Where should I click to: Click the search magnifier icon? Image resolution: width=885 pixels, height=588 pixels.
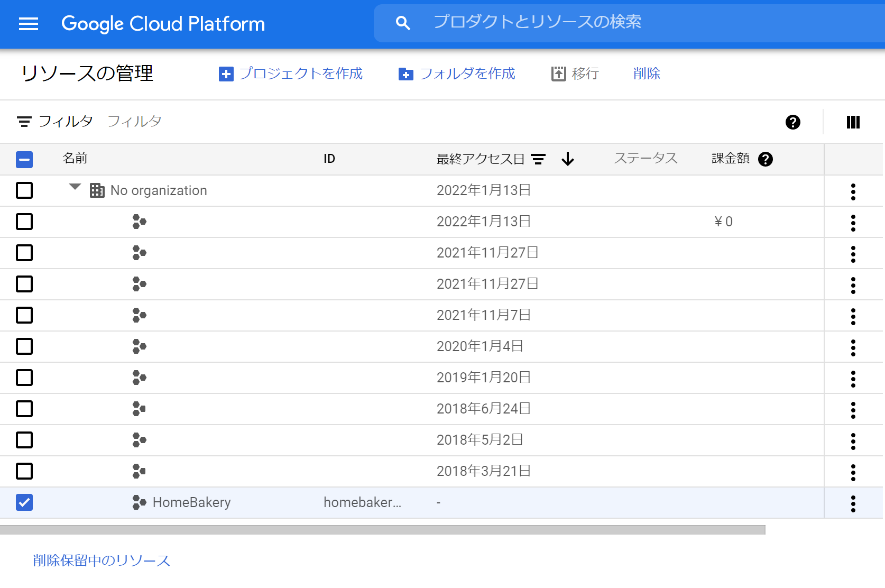point(403,23)
